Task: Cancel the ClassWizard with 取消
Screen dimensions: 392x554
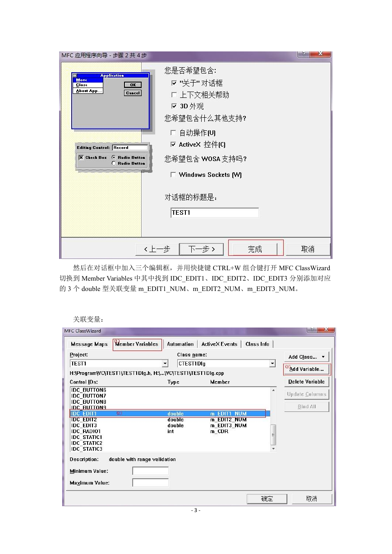Action: 312,499
